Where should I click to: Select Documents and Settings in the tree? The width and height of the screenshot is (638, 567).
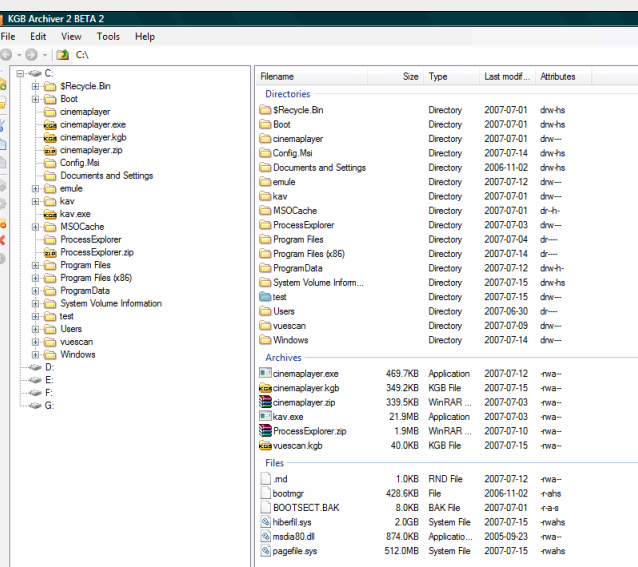tap(107, 176)
